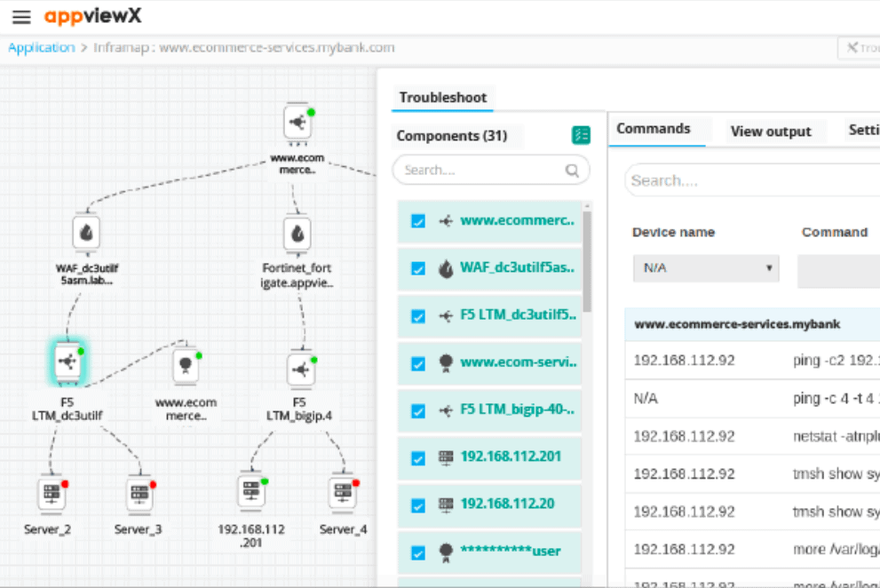Screen dimensions: 880x588
Task: Select the N/A ping -c 4 -t 4 row
Action: click(x=752, y=399)
